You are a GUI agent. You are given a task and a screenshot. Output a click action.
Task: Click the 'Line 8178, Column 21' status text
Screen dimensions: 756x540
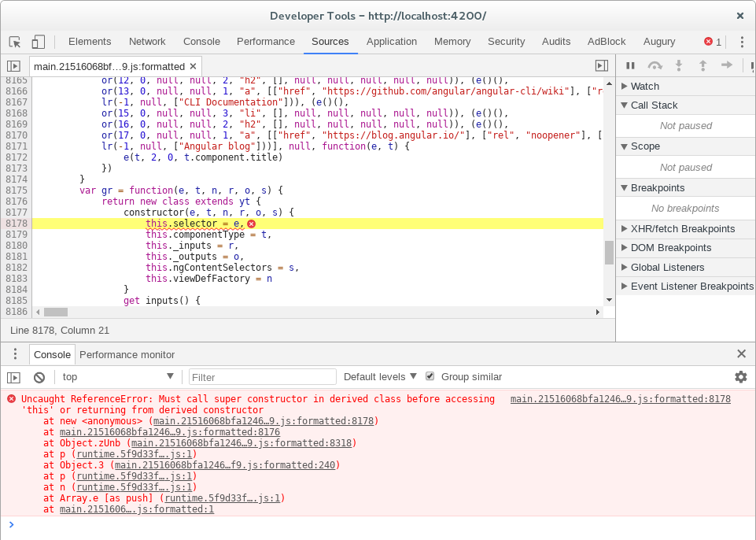(60, 331)
